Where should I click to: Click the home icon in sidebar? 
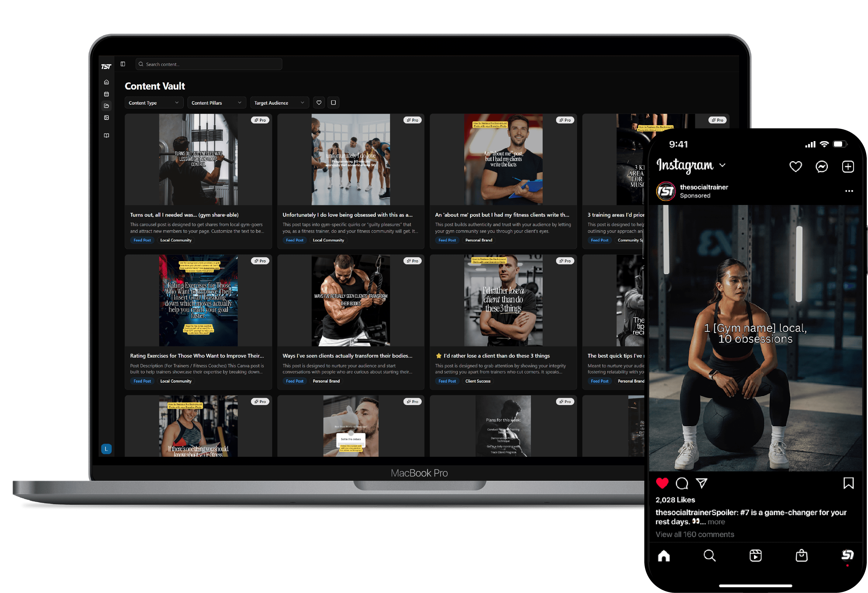tap(106, 82)
